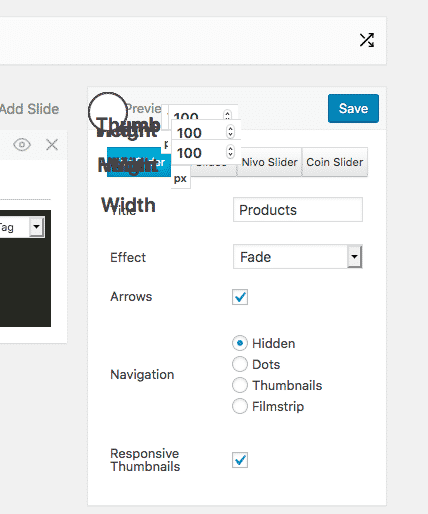Click the Effect dropdown arrow
Screen dimensions: 428x514
[354, 257]
